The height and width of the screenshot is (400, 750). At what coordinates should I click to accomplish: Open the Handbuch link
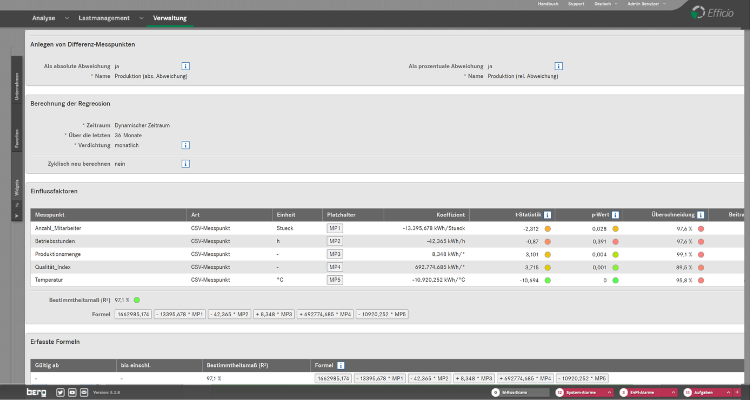coord(549,5)
